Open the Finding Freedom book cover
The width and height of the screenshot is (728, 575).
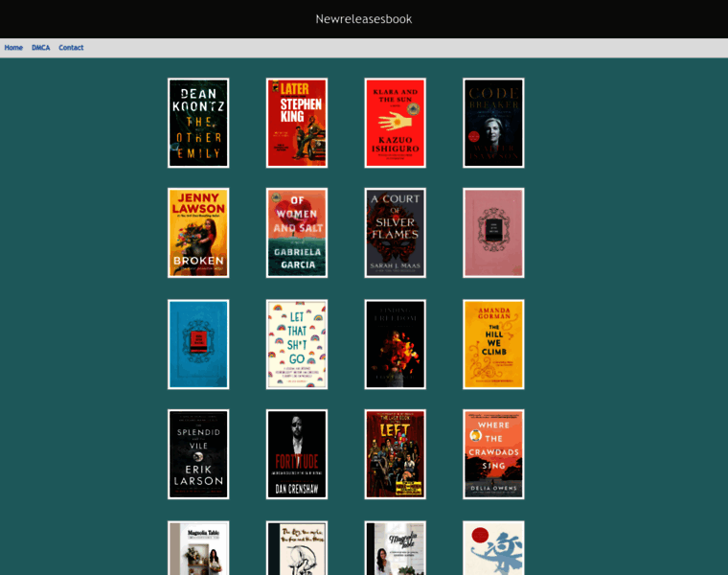[x=395, y=344]
